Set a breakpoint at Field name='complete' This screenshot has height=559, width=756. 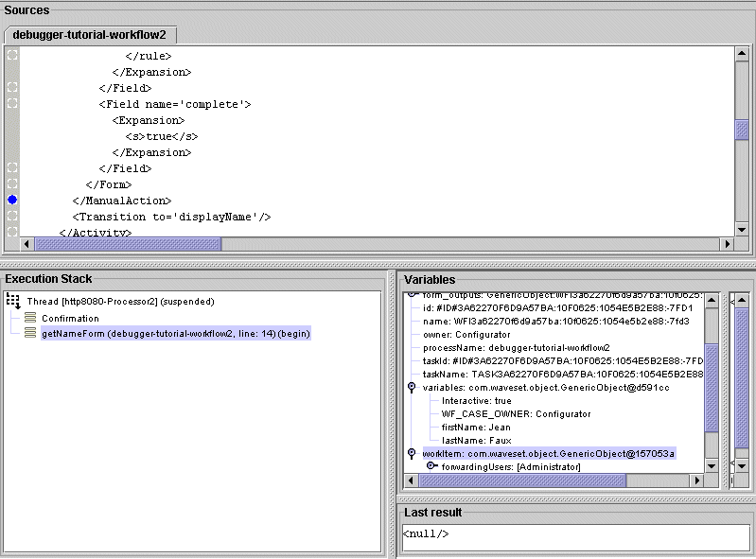[12, 104]
